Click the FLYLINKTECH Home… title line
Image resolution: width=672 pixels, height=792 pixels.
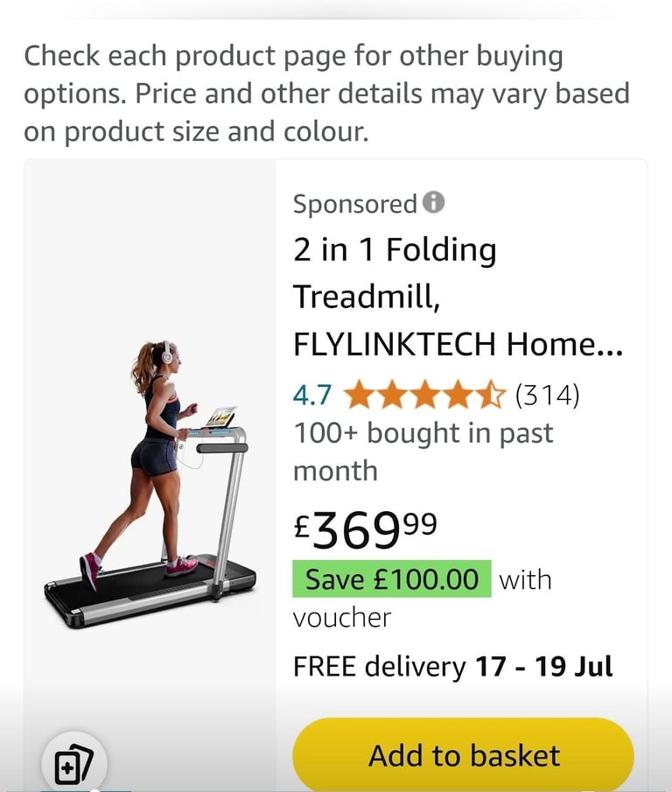pos(458,344)
